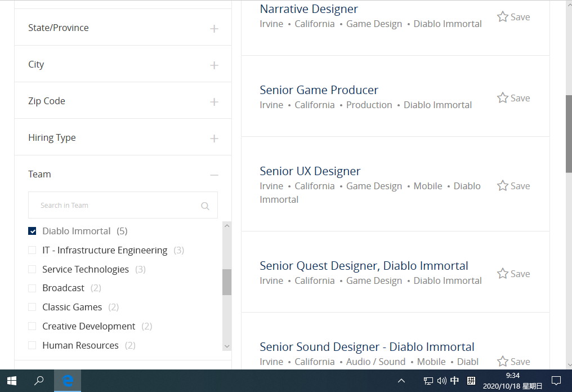Open the taskbar clock showing 9:34
The image size is (572, 392).
tap(512, 381)
